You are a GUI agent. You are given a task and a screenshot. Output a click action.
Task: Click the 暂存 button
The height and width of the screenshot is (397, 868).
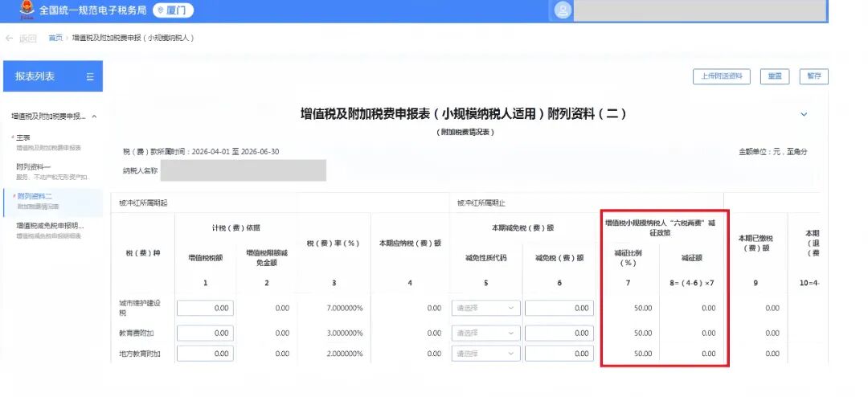813,76
